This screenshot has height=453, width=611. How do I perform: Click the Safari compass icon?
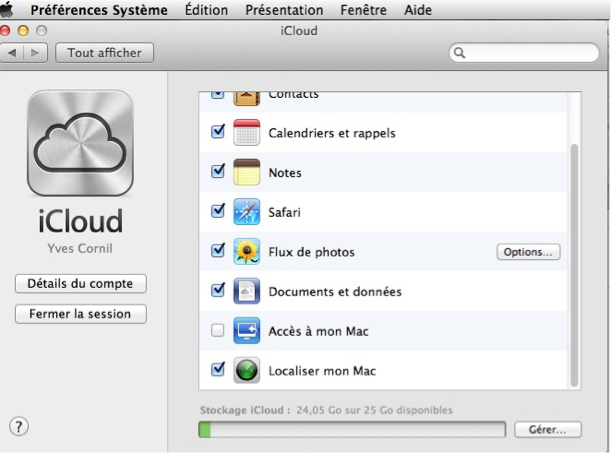[246, 212]
